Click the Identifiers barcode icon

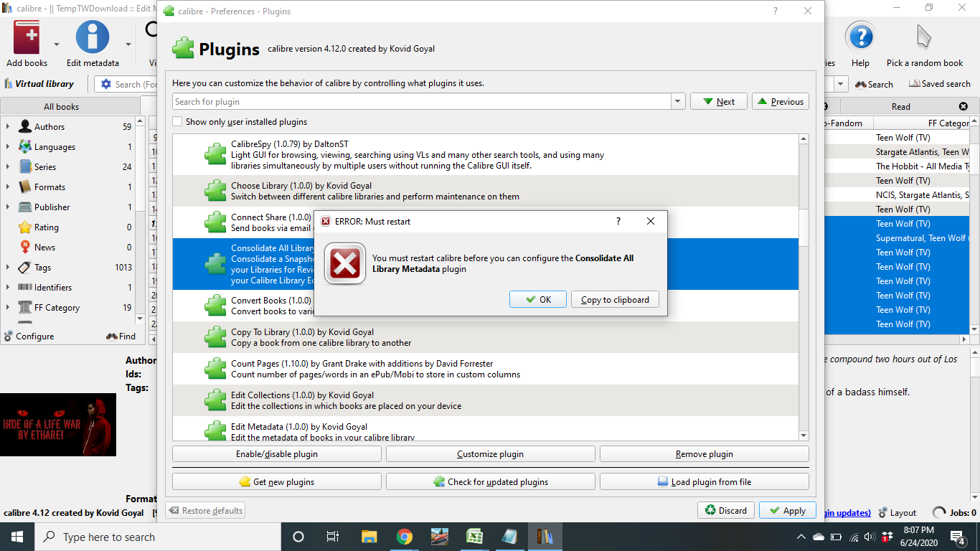pos(25,287)
